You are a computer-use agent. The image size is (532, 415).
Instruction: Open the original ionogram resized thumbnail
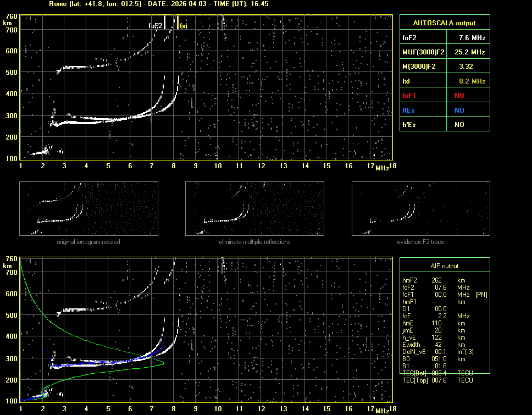click(x=88, y=208)
